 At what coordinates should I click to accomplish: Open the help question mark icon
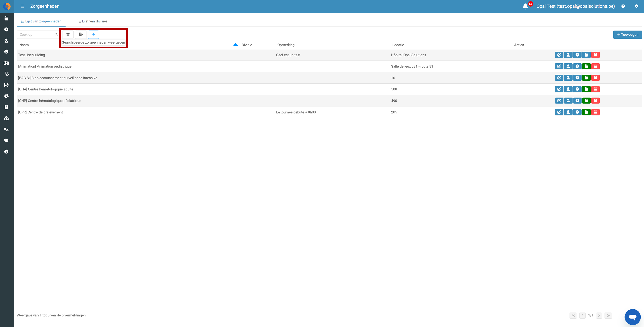pos(623,6)
